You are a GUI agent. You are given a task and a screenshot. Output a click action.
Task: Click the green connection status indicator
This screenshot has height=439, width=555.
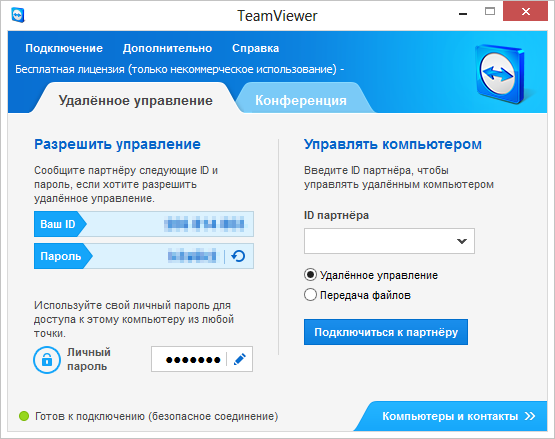(24, 416)
